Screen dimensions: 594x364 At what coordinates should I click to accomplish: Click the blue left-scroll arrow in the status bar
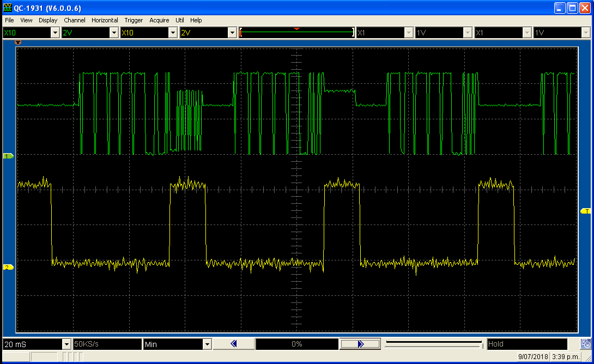pos(233,344)
